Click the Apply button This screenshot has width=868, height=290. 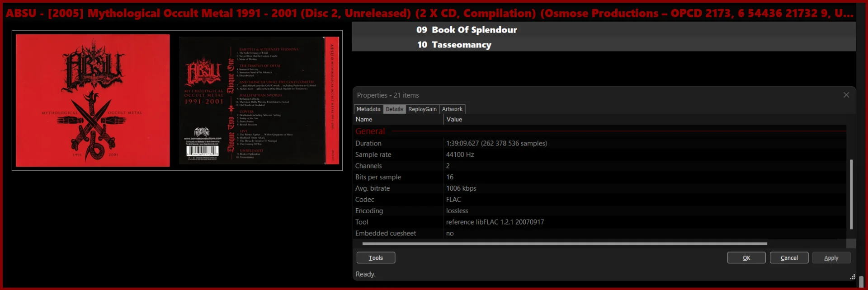pyautogui.click(x=831, y=257)
